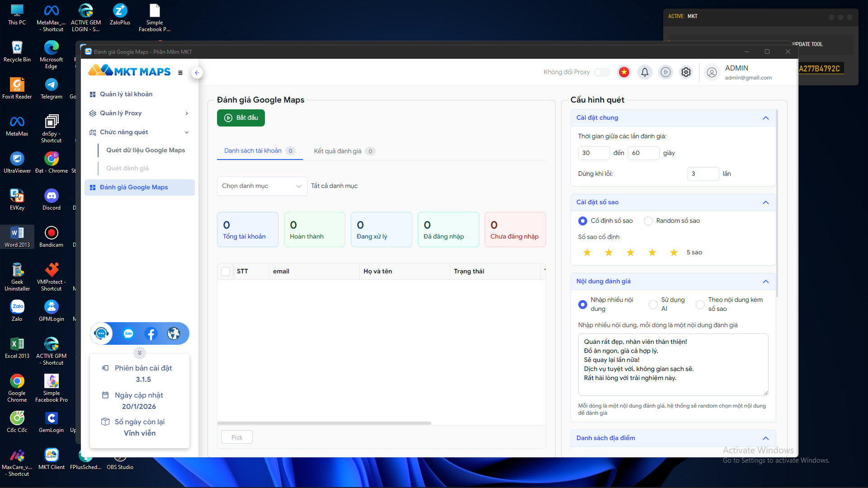Select Sử dụng AI radio option
The width and height of the screenshot is (868, 488).
[653, 305]
